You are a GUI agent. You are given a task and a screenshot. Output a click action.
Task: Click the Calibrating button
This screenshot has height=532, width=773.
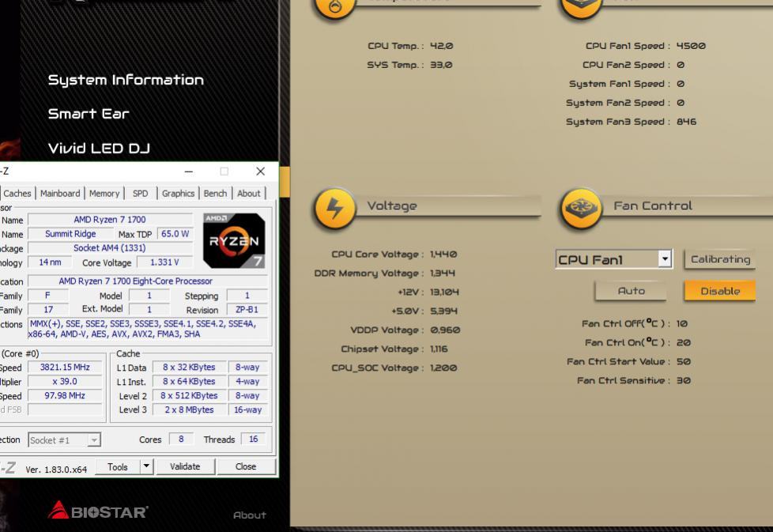point(720,259)
